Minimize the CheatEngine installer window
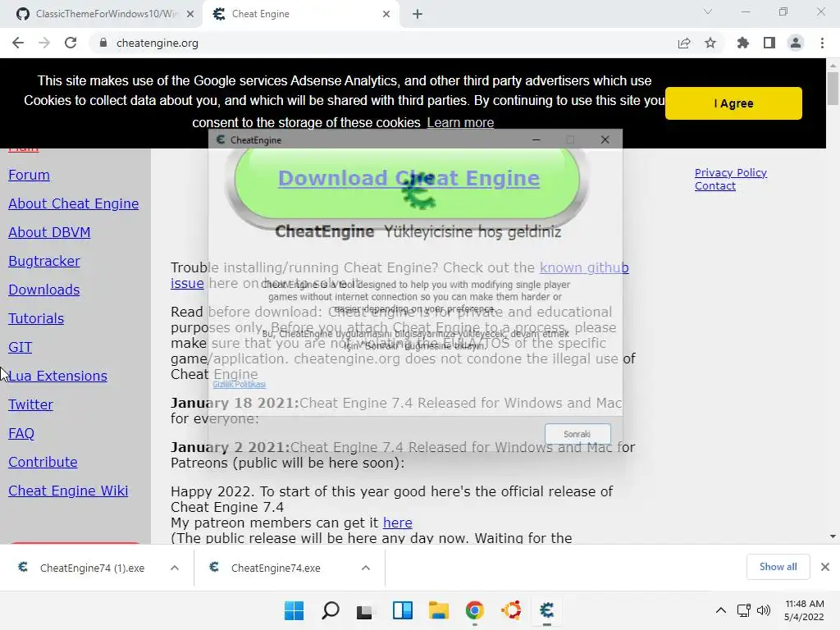Viewport: 840px width, 630px height. 536,139
